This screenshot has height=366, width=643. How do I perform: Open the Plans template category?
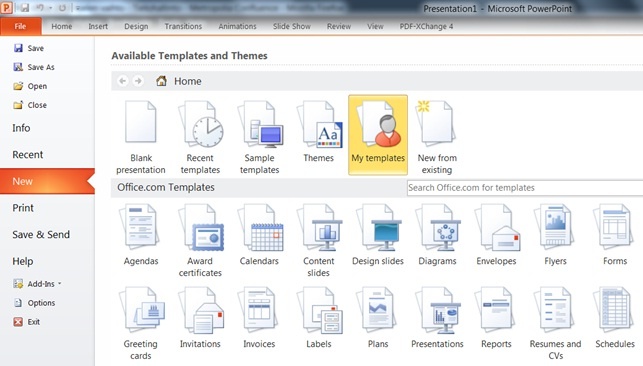(x=378, y=318)
